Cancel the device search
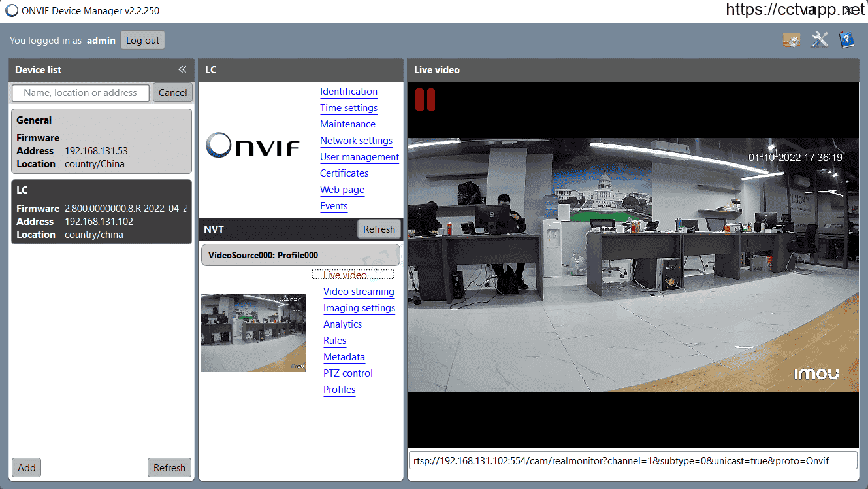 click(173, 93)
